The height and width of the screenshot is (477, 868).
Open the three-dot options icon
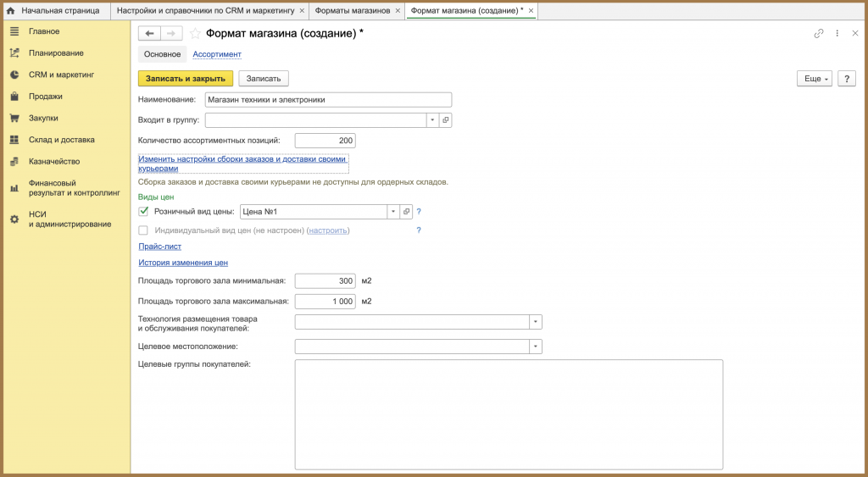tap(837, 34)
